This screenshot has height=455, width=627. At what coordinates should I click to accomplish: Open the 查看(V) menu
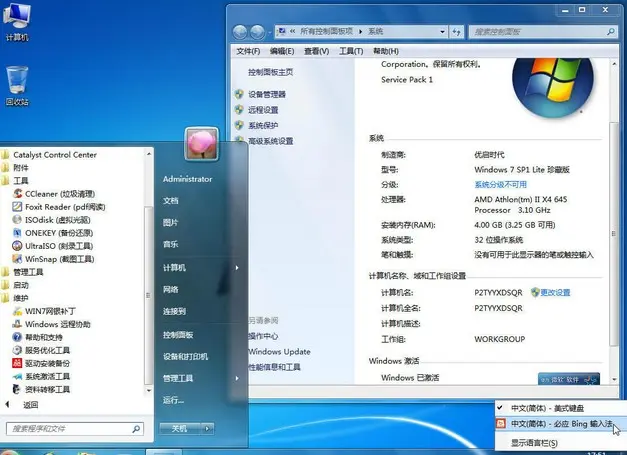(x=316, y=51)
